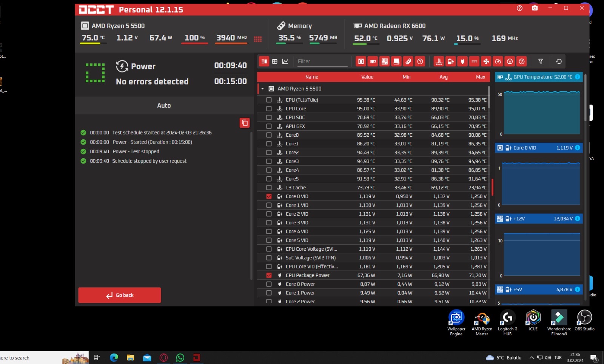Image resolution: width=604 pixels, height=364 pixels.
Task: Open info for +12V graph
Action: (x=578, y=219)
